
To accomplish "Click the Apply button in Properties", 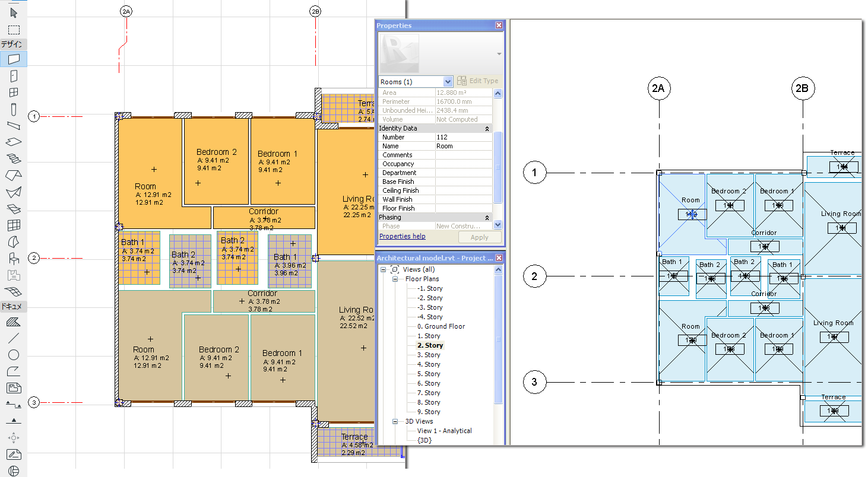I will pos(480,237).
